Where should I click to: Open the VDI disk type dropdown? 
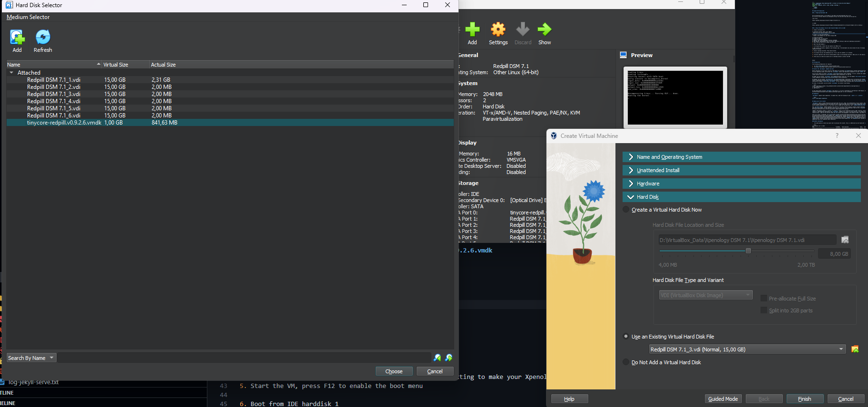pos(706,295)
